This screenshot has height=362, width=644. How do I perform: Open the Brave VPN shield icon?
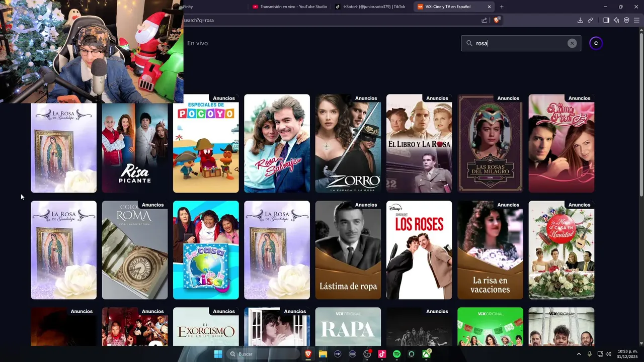click(626, 20)
